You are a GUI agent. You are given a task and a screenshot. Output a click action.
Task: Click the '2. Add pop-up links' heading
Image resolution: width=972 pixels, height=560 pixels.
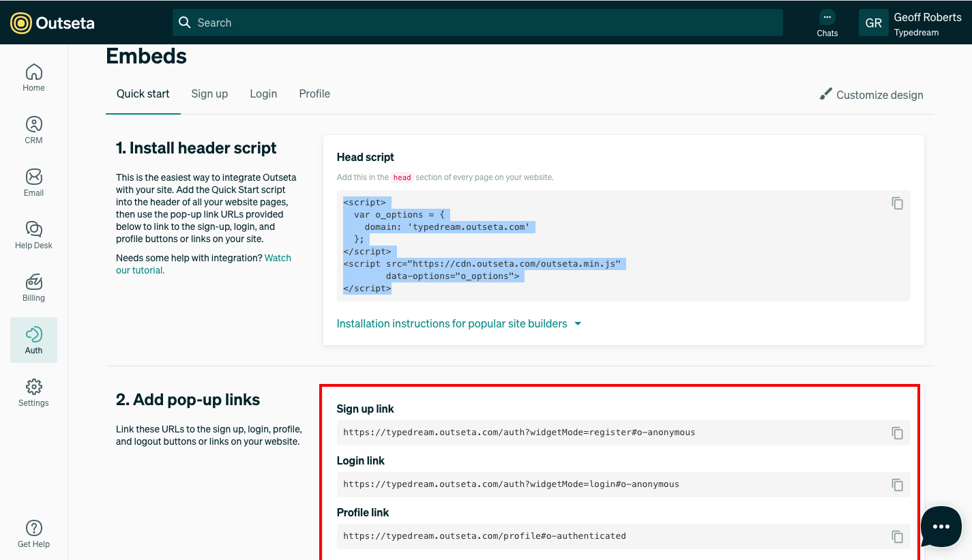[188, 400]
